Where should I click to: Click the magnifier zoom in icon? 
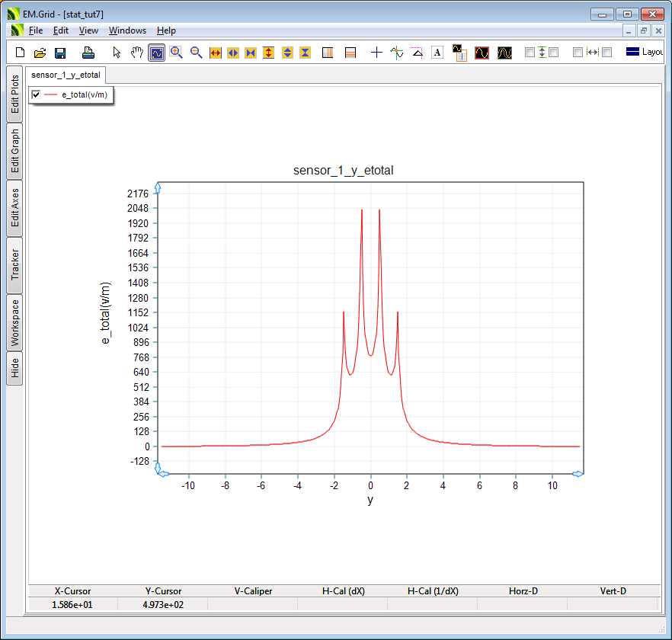[x=177, y=53]
